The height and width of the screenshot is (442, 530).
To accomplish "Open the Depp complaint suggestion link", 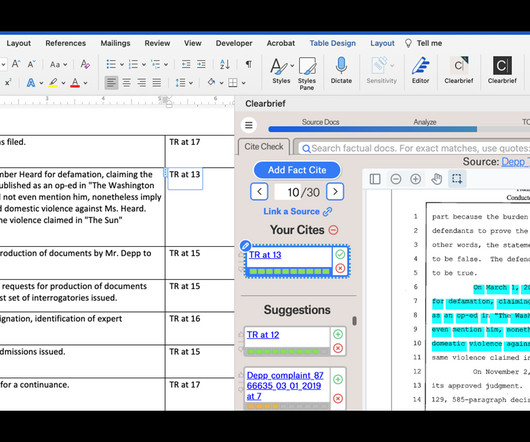I will pos(285,386).
